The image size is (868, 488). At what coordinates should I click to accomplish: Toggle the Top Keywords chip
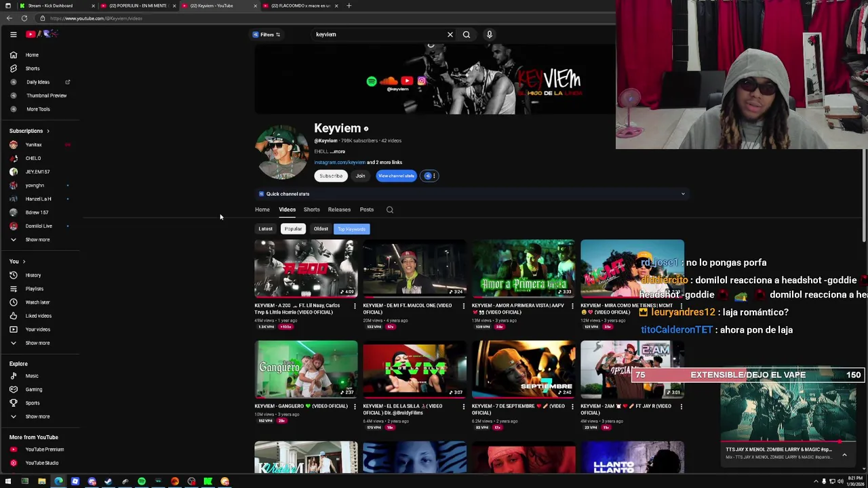pos(352,229)
